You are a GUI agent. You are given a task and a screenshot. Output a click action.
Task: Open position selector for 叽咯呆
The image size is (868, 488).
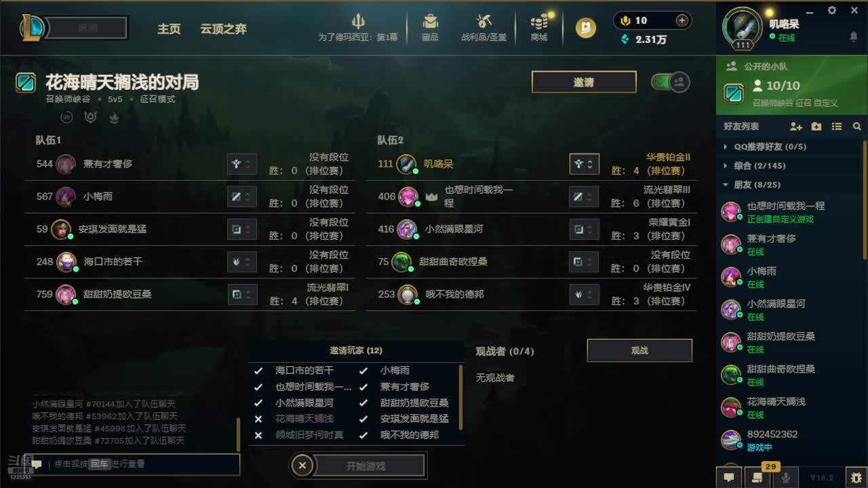point(584,163)
